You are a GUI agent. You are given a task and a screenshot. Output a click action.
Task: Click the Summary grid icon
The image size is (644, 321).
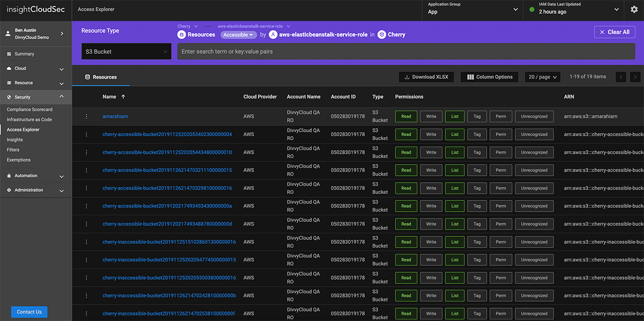9,54
